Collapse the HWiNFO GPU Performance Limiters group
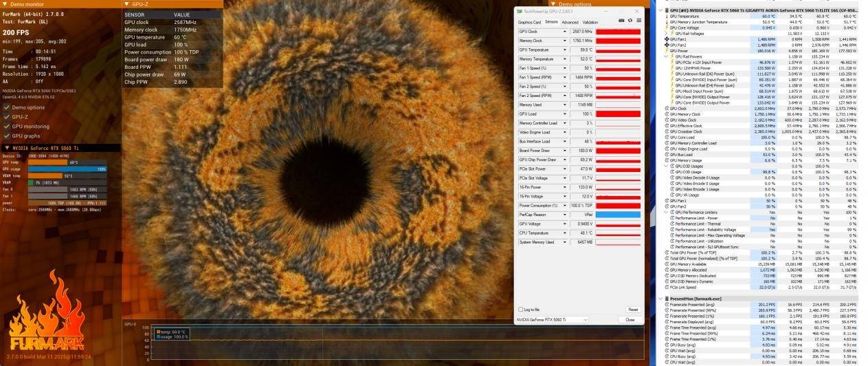 click(666, 212)
